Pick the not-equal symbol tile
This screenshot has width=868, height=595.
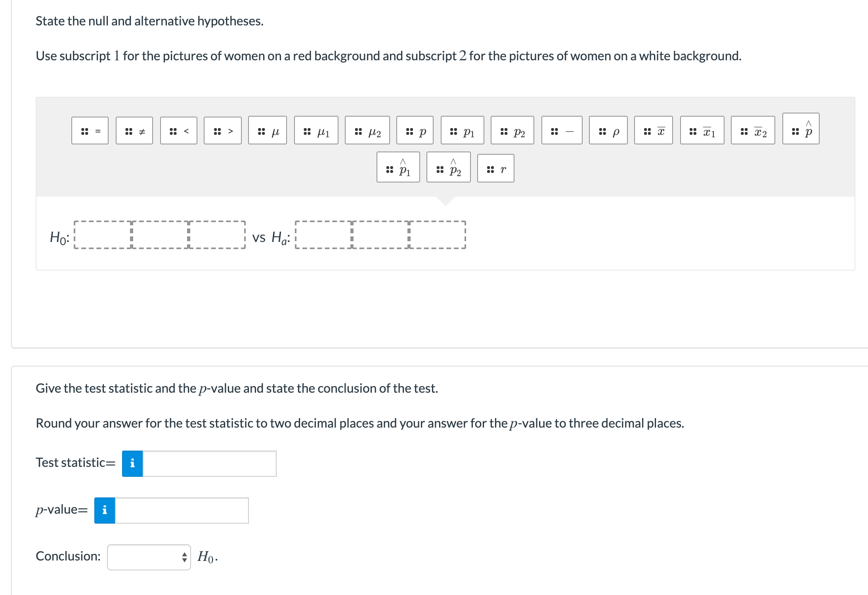134,131
